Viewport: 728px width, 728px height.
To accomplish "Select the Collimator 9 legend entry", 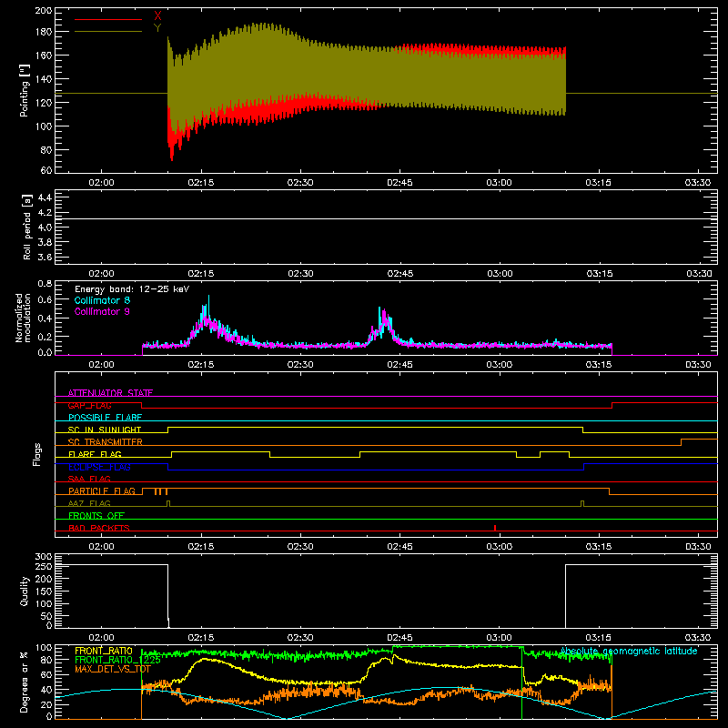I will 102,311.
